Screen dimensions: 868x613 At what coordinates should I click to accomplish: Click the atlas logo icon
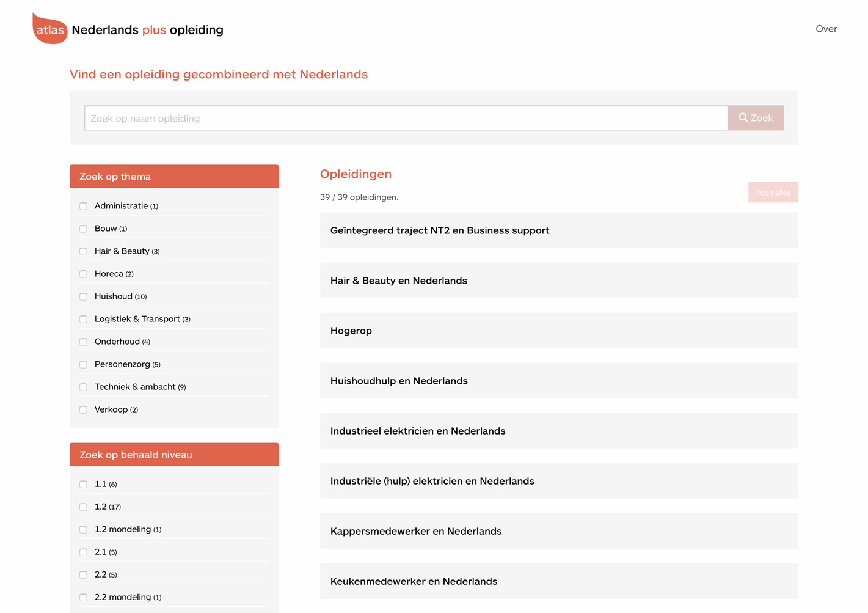coord(50,29)
